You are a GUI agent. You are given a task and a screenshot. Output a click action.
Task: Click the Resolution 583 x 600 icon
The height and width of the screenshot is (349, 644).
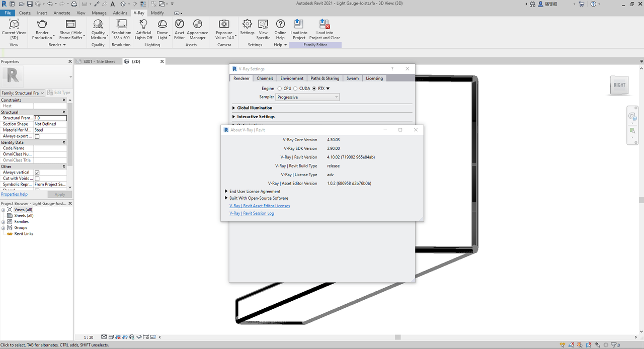(x=121, y=24)
